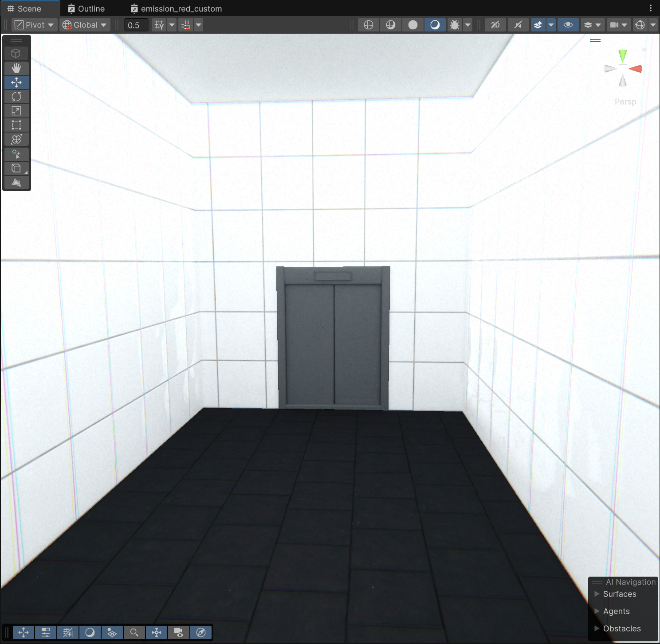Click the Tools overlay drag handle
Image resolution: width=660 pixels, height=644 pixels.
(16, 40)
